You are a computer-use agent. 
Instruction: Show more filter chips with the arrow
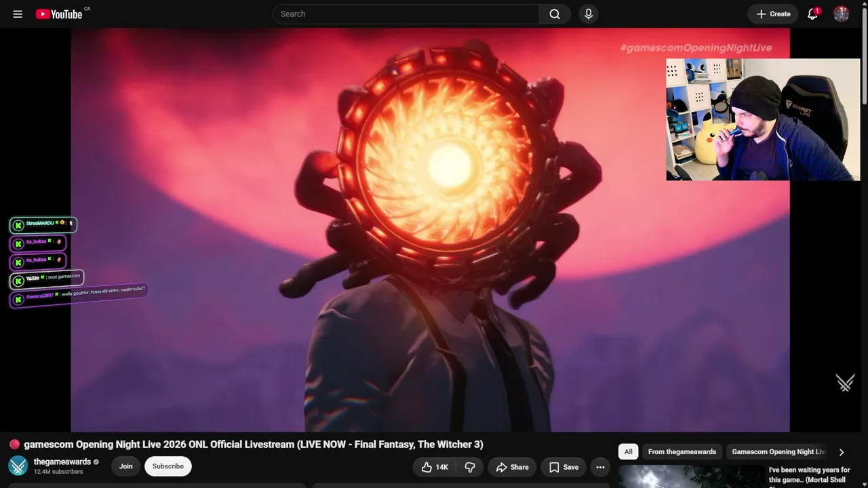(x=842, y=452)
